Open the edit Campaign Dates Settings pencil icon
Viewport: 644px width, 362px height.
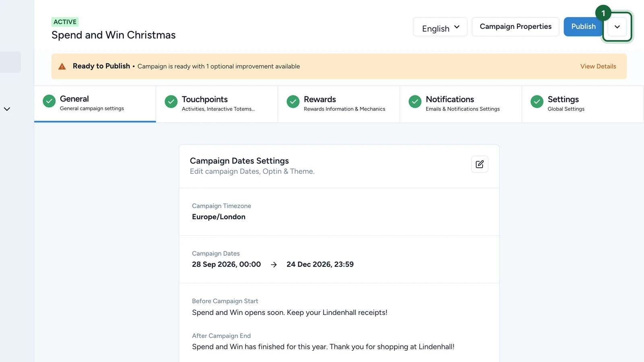(x=479, y=164)
